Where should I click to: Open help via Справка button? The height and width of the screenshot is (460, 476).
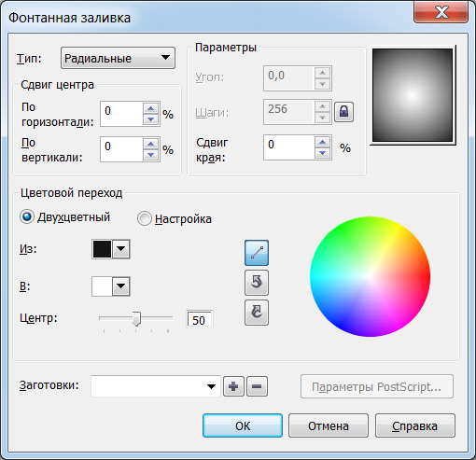[415, 425]
